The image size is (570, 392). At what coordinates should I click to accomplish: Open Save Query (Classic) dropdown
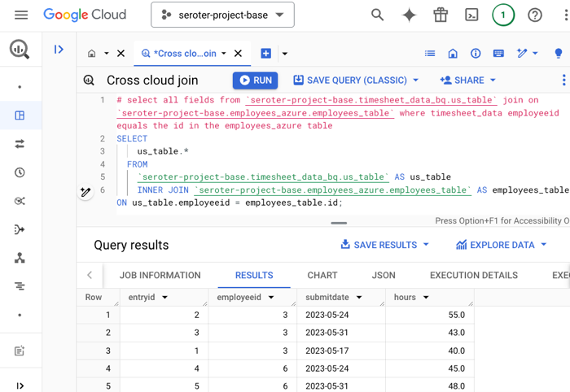(x=356, y=81)
